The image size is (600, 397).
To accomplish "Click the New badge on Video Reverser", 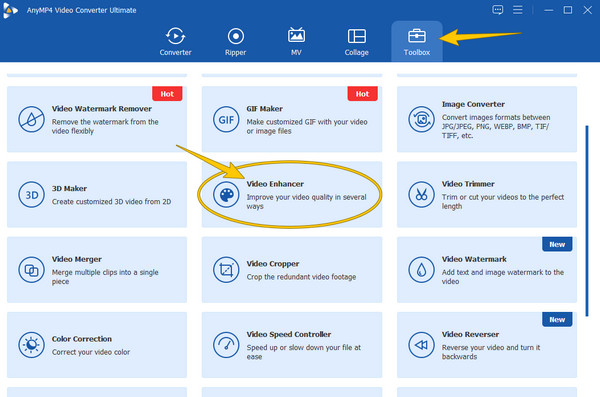I will pos(557,319).
